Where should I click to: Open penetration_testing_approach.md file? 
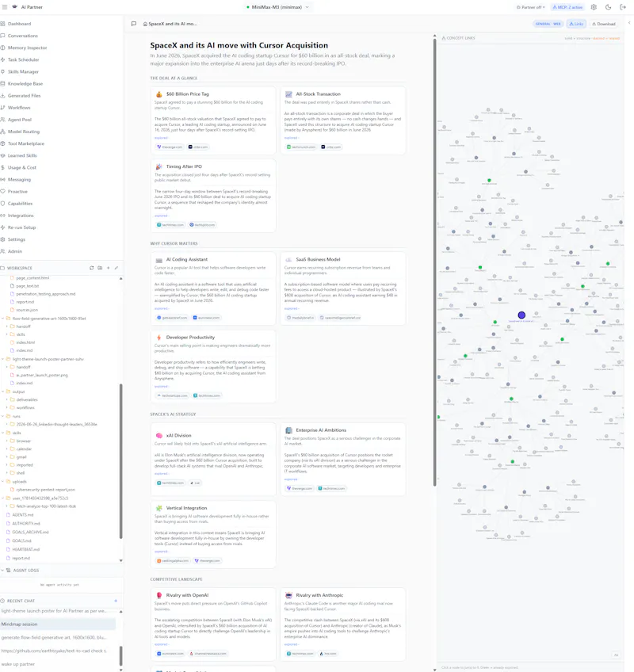pos(45,293)
